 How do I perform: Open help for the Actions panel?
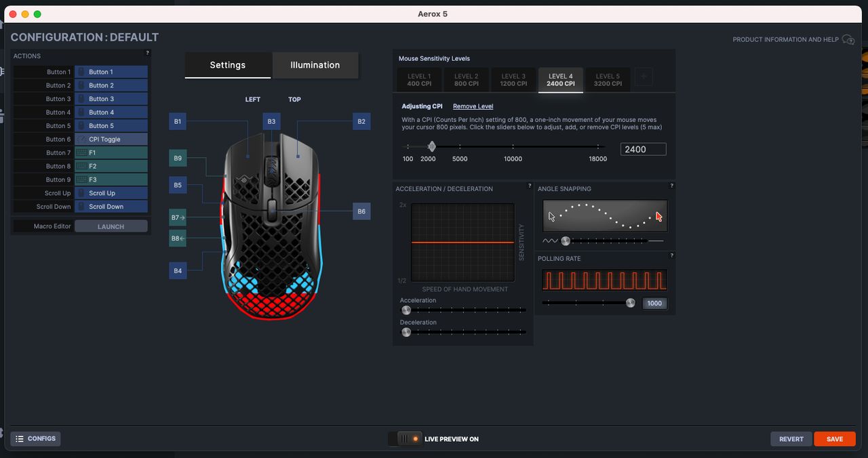pyautogui.click(x=147, y=53)
